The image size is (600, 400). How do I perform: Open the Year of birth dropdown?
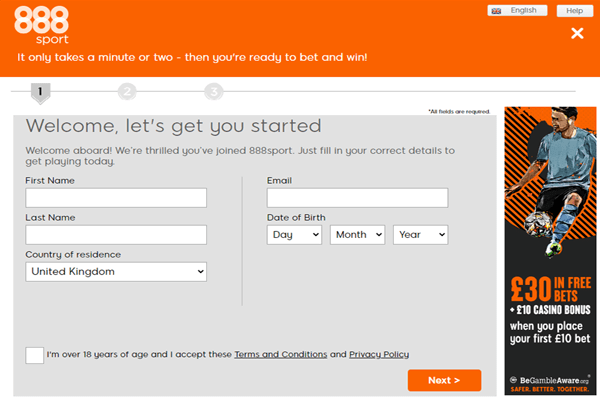(421, 235)
